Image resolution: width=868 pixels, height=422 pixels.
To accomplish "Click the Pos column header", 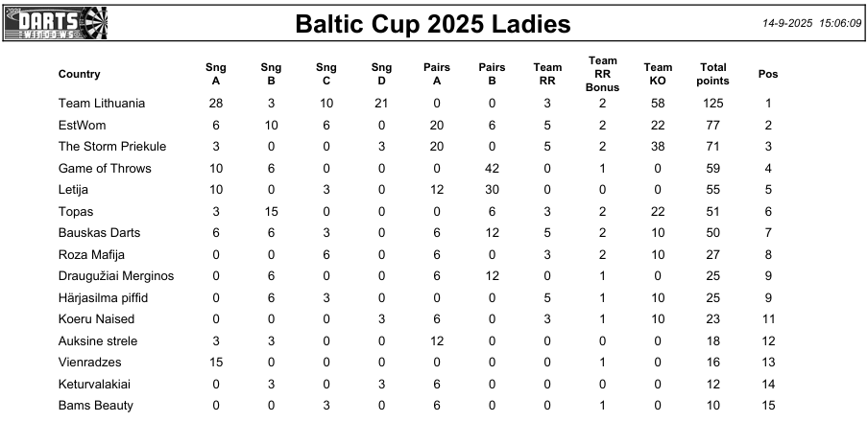I will 768,74.
